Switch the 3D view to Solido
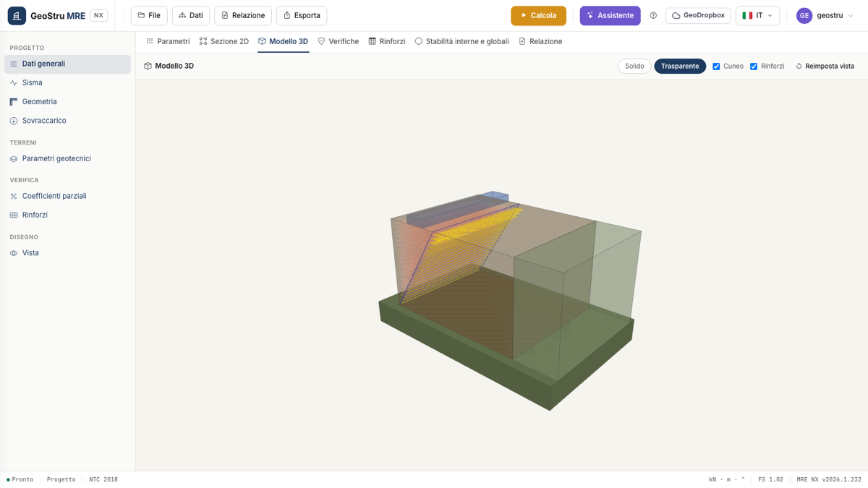 coord(634,66)
